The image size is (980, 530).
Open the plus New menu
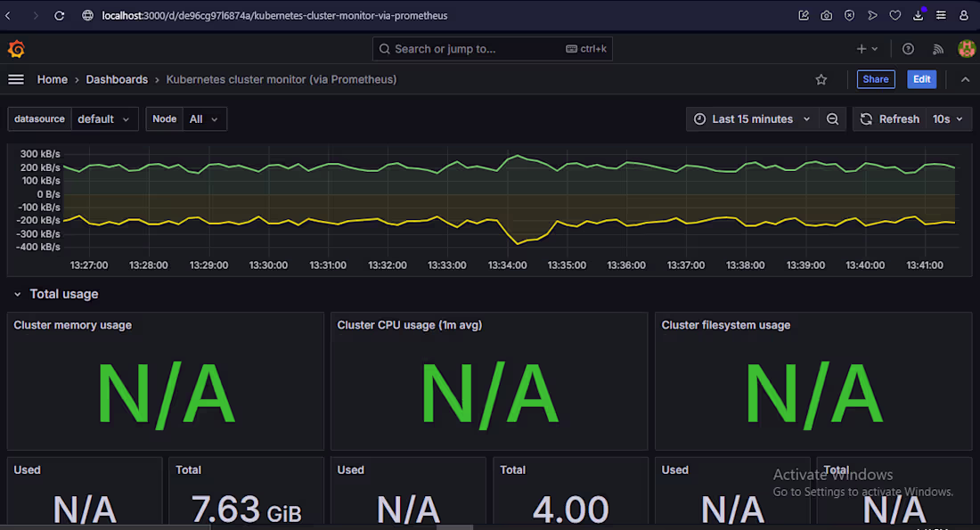click(867, 49)
